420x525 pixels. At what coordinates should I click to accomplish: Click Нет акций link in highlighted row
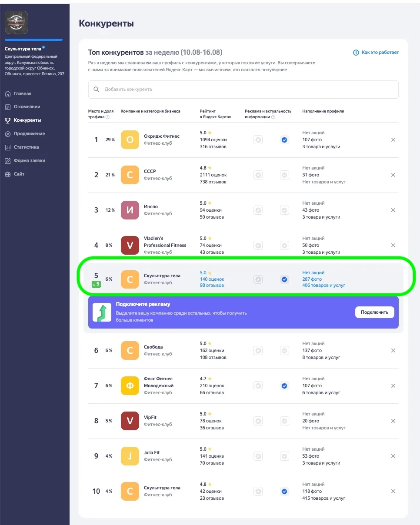tap(313, 272)
